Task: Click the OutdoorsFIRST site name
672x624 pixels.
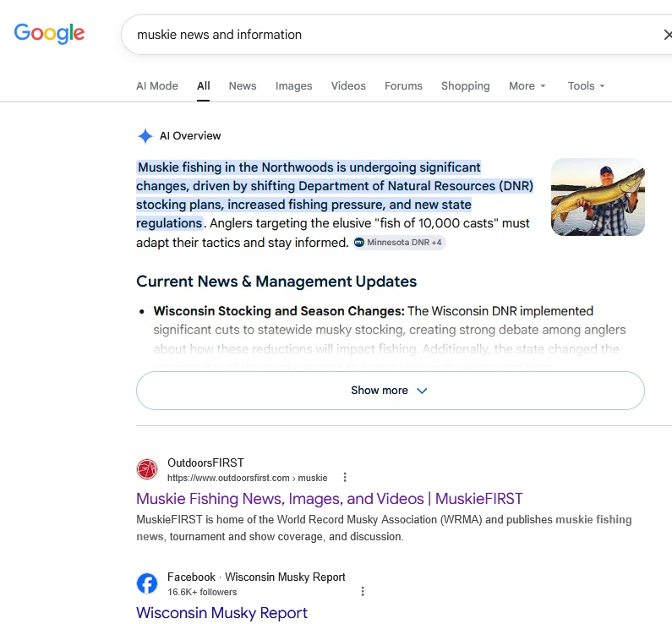Action: pos(205,463)
